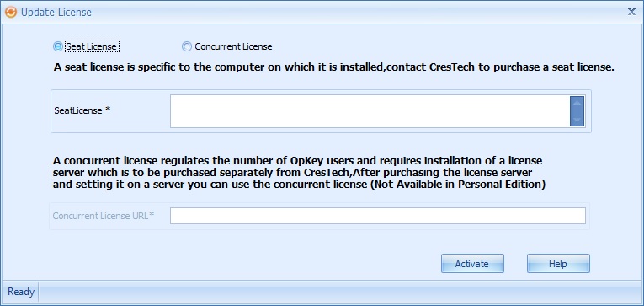Select the Seat License radio button
The width and height of the screenshot is (644, 306).
click(58, 46)
